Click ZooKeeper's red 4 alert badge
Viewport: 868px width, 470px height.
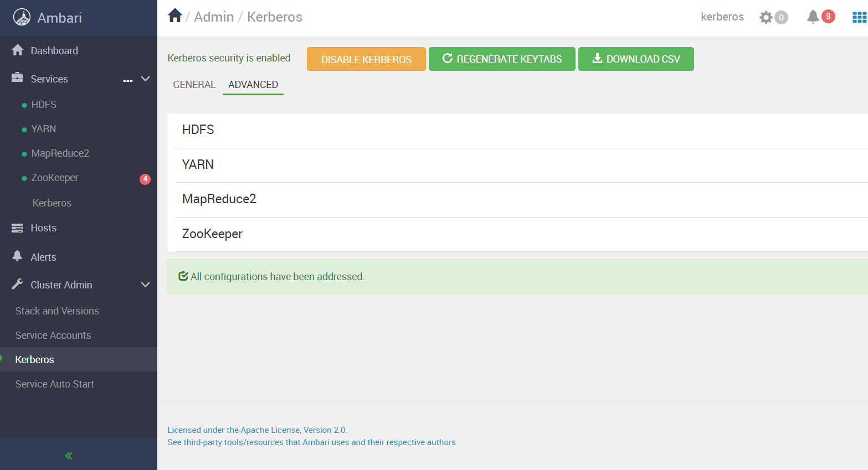[x=145, y=179]
